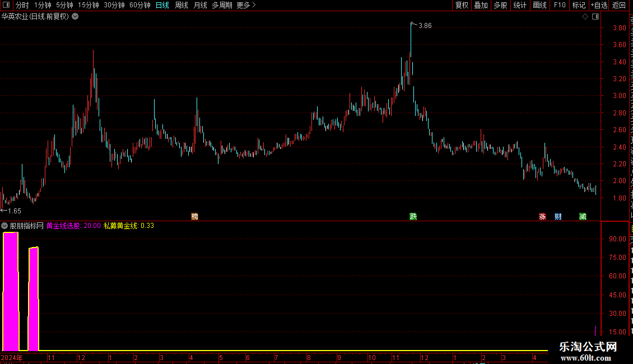Click the 返回 back button
Viewport: 633px width, 364px height.
click(619, 5)
